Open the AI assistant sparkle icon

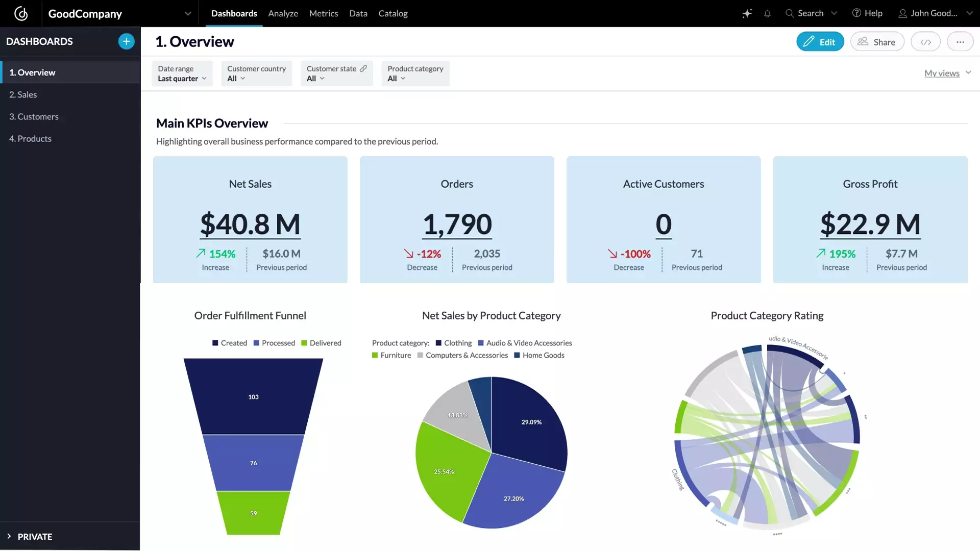[747, 13]
